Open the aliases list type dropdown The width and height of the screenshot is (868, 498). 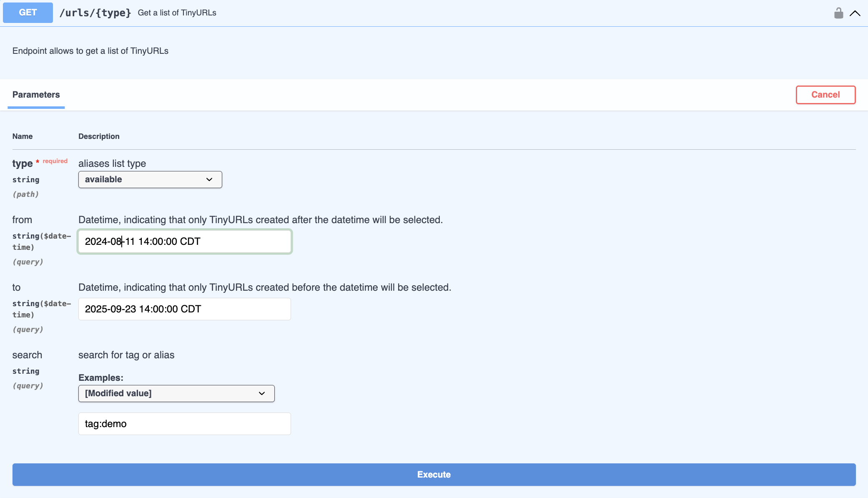coord(150,180)
